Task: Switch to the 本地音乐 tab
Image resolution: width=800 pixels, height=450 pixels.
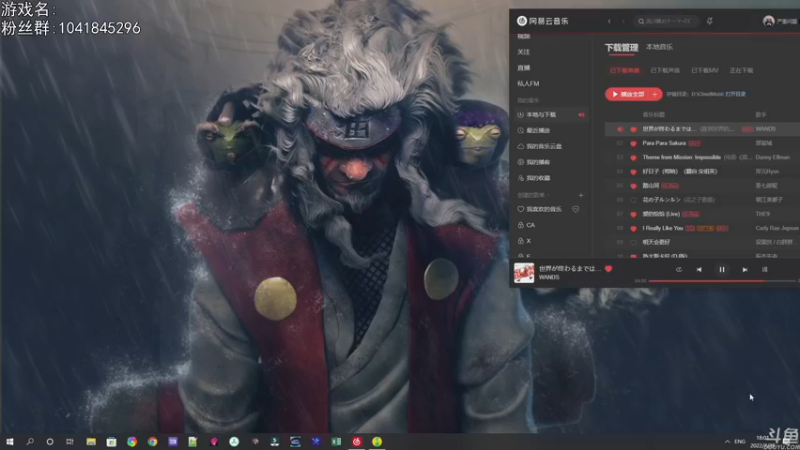Action: (659, 47)
